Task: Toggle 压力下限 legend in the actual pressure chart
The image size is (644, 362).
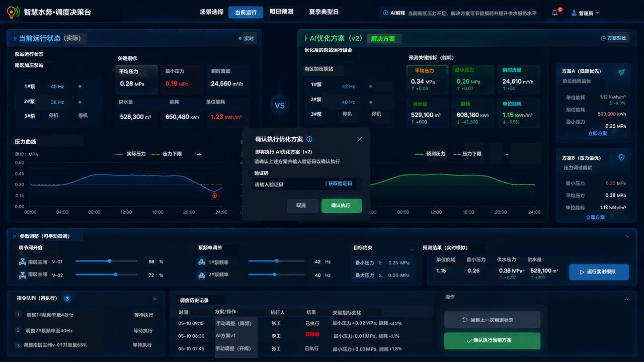Action: 166,154
